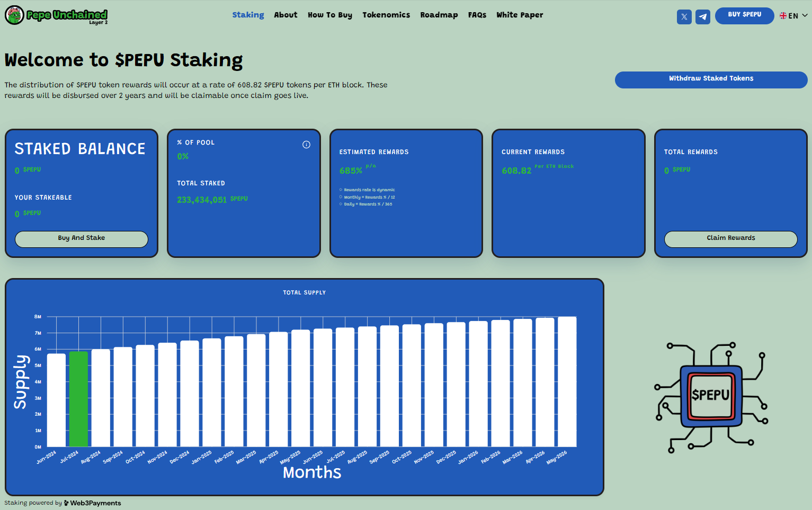The image size is (812, 510).
Task: Click the info icon on % of Pool card
Action: coord(306,145)
